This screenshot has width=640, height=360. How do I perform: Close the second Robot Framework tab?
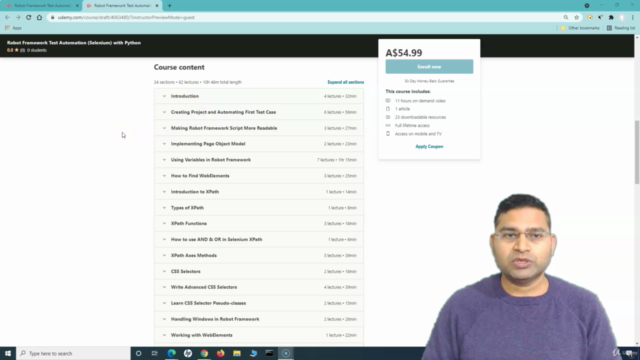(157, 6)
